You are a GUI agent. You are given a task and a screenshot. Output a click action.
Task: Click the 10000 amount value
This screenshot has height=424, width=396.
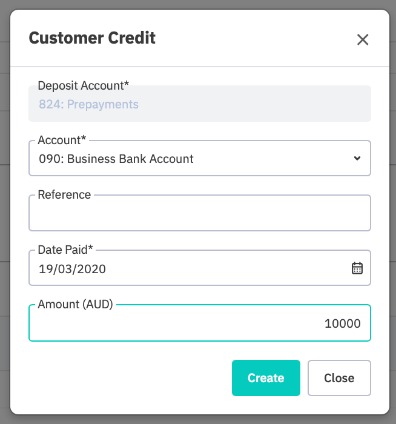pos(342,323)
